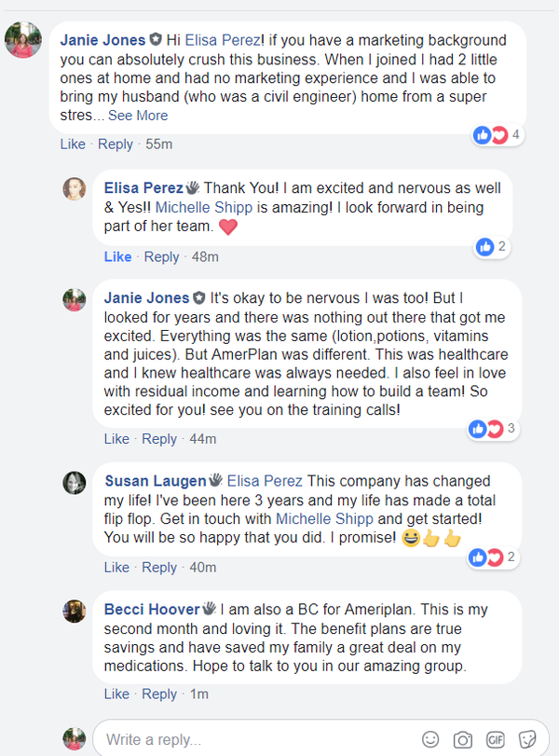The height and width of the screenshot is (756, 559).
Task: View reactions on Susan Laugen's comment
Action: click(x=494, y=557)
